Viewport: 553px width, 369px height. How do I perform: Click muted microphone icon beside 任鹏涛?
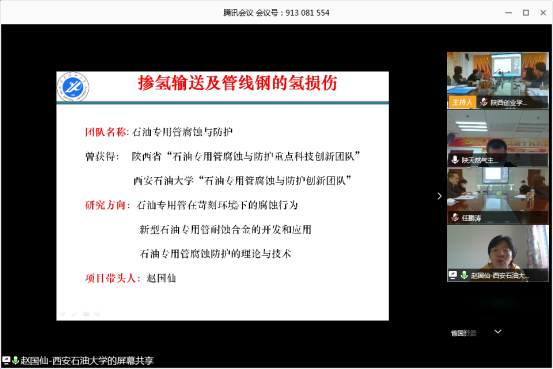455,218
